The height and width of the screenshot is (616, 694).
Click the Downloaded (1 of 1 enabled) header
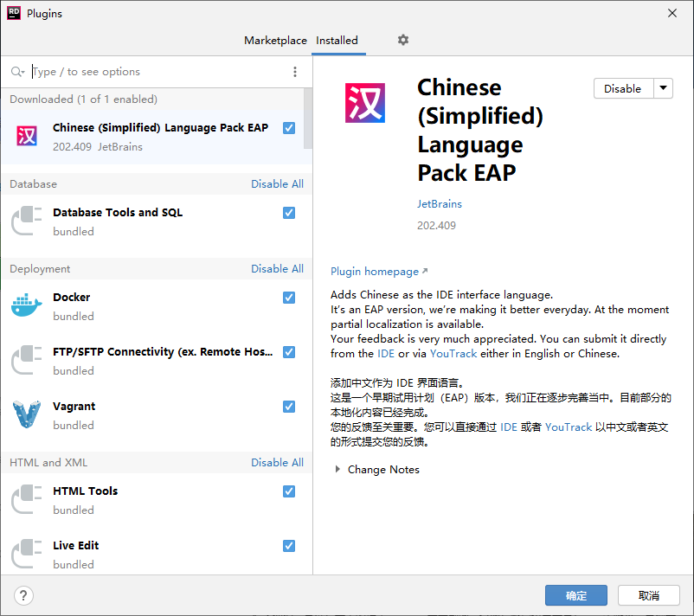click(83, 99)
